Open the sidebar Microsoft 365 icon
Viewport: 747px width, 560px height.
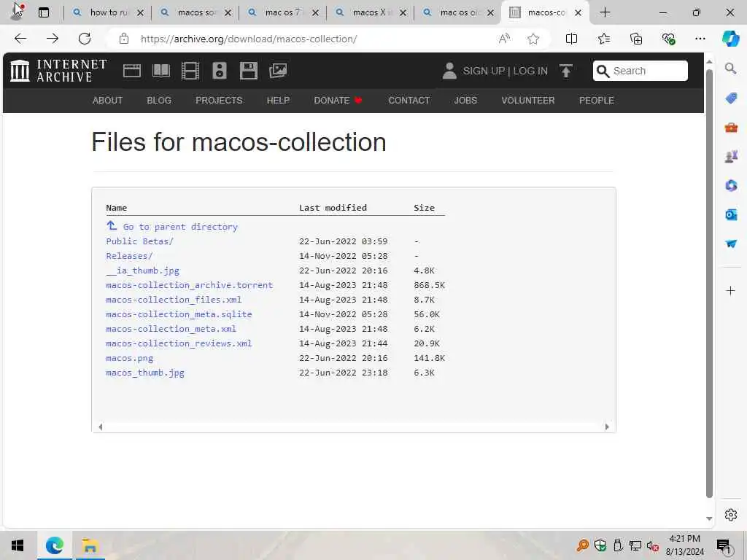coord(731,185)
